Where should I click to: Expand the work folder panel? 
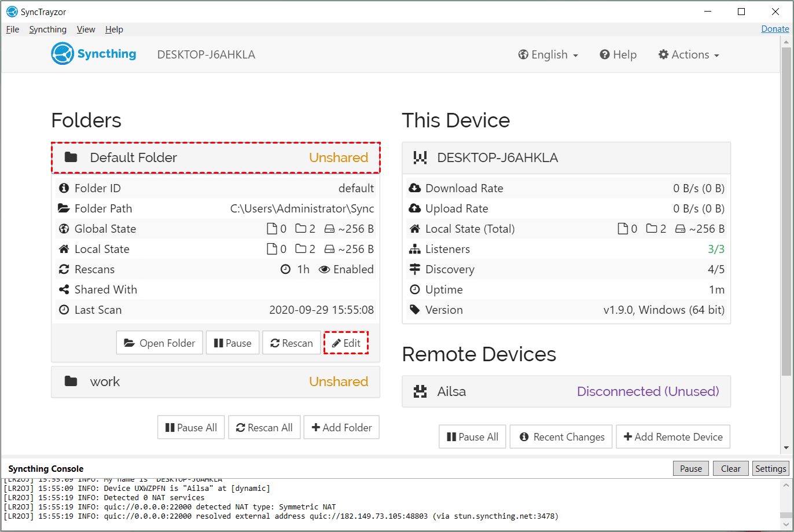[215, 381]
